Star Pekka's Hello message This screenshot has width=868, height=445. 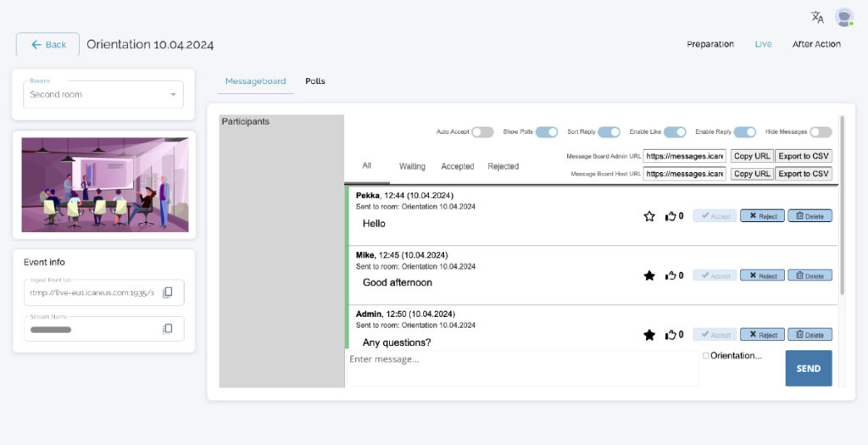point(649,216)
